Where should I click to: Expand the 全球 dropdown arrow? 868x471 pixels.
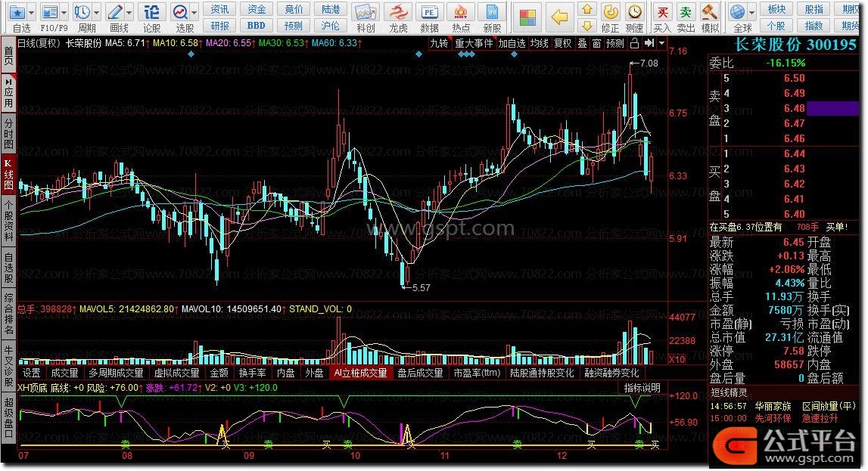(751, 13)
